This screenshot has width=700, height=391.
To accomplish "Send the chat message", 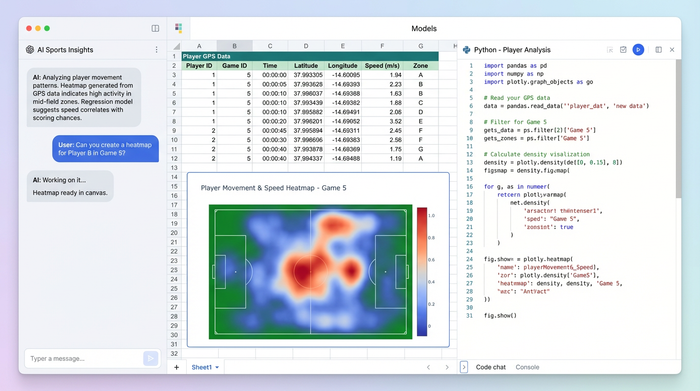I will click(150, 358).
